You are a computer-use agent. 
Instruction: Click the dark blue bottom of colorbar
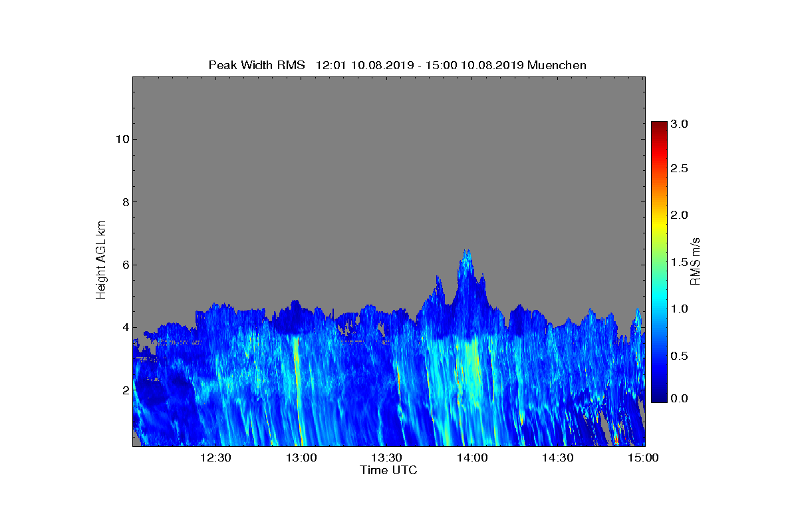[659, 397]
